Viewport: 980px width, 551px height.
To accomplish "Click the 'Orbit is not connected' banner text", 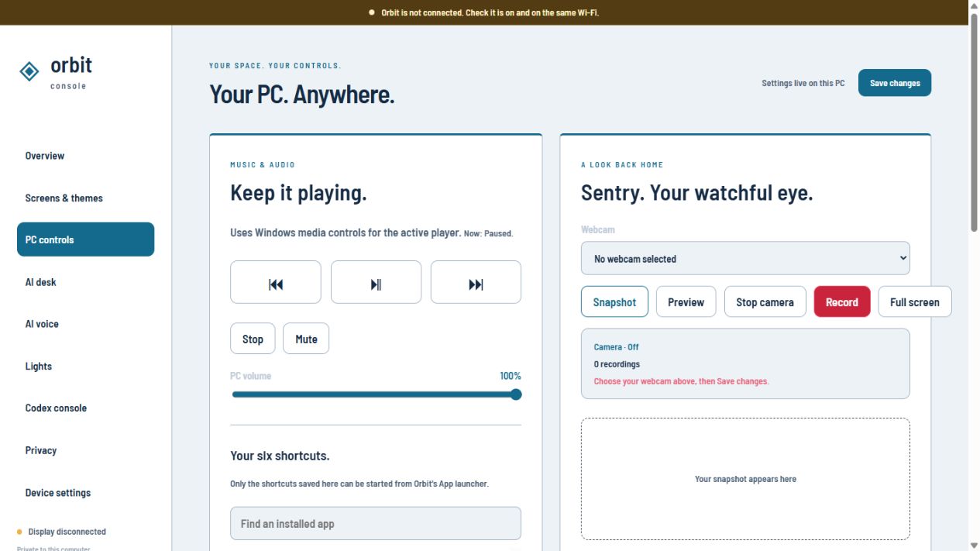I will [490, 12].
